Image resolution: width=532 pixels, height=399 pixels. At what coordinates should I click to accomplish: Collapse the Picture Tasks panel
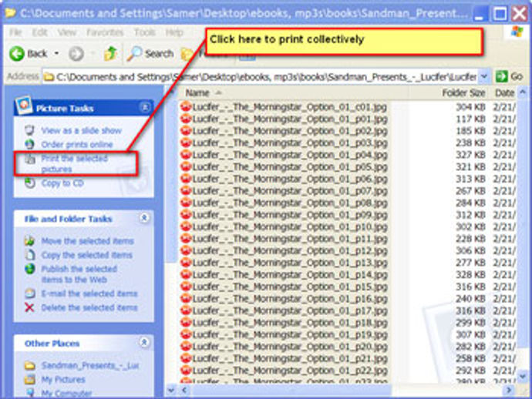click(x=145, y=108)
